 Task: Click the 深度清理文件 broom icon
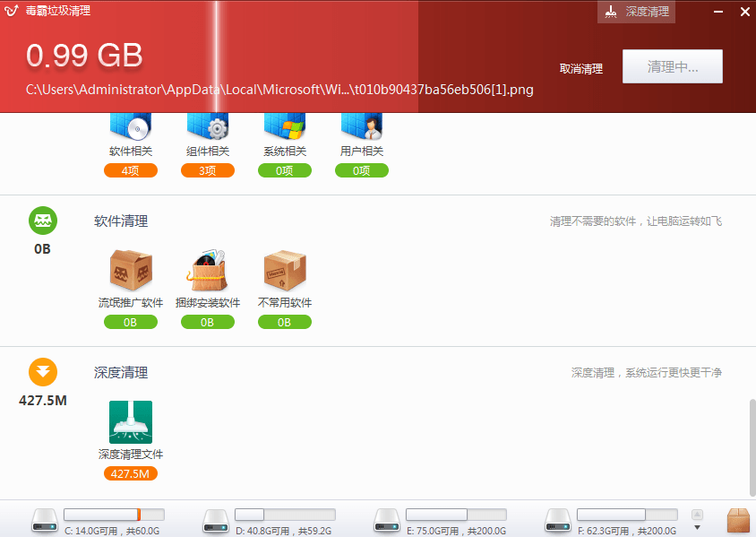click(131, 421)
